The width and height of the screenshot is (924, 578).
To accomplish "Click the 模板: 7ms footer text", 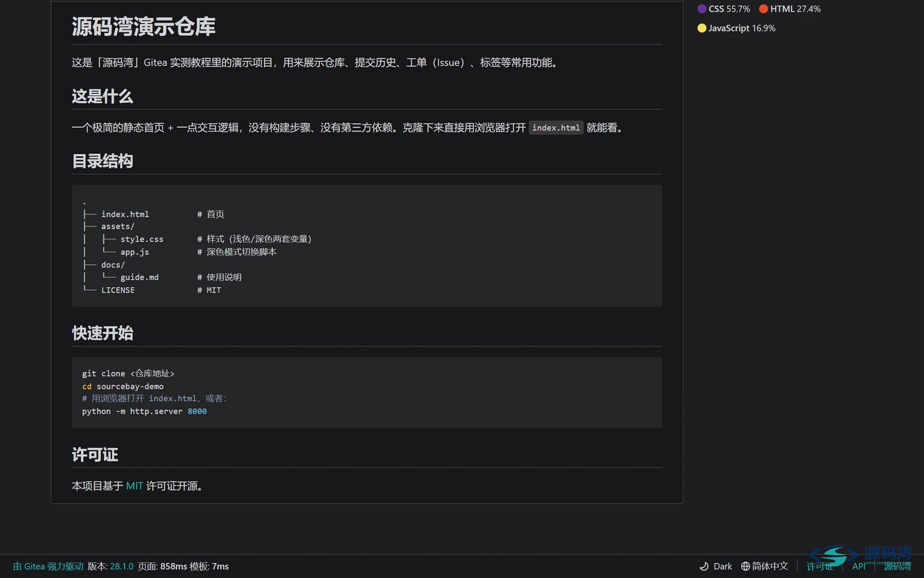I will (209, 566).
